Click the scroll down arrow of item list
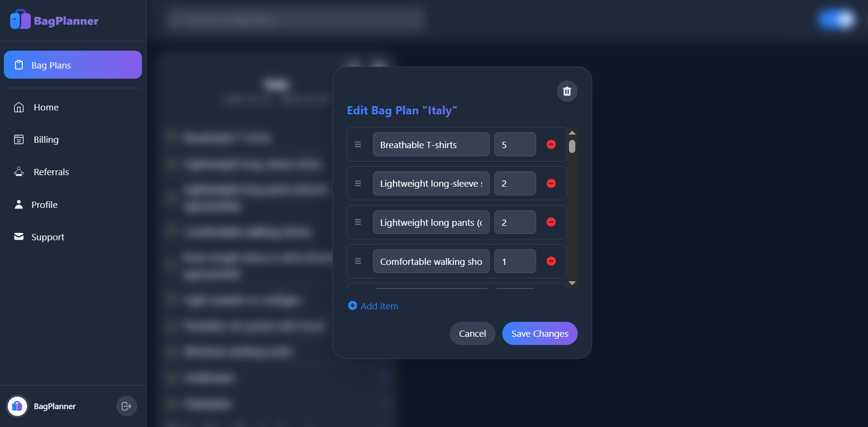The width and height of the screenshot is (868, 427). coord(572,283)
